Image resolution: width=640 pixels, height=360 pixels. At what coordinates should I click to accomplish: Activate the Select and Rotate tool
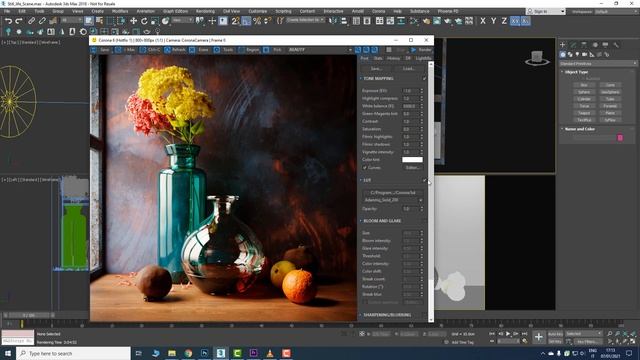tap(144, 21)
